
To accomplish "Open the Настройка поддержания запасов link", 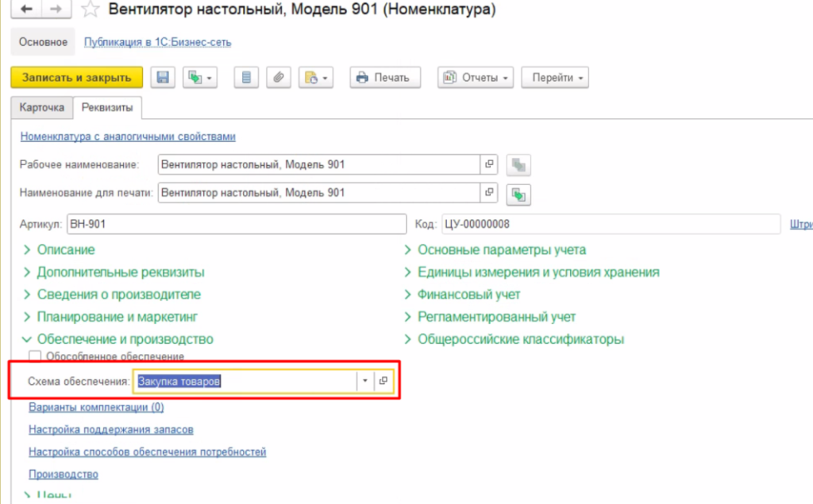I will coord(111,429).
